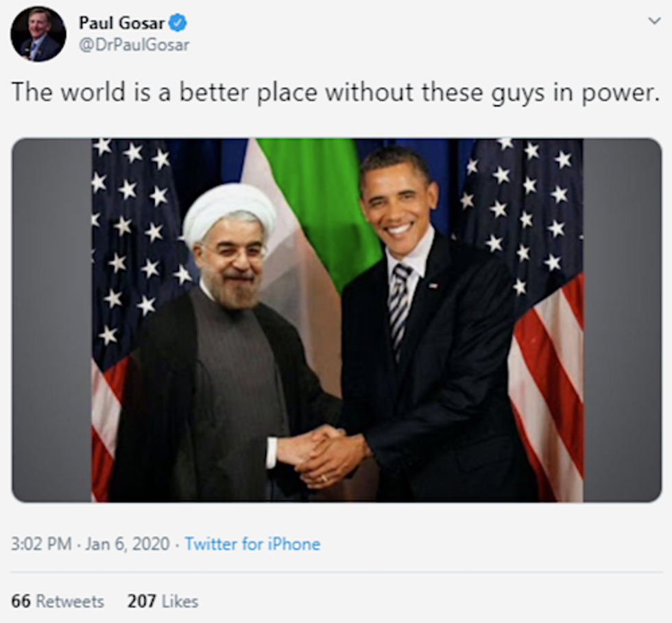Click the gray bar left of the photo
672x623 pixels.
tap(52, 319)
